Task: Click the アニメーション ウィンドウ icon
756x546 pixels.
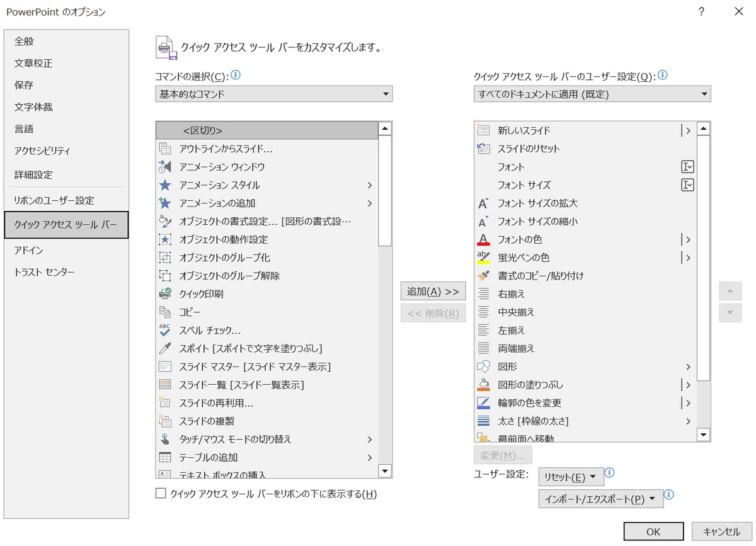Action: (x=165, y=167)
